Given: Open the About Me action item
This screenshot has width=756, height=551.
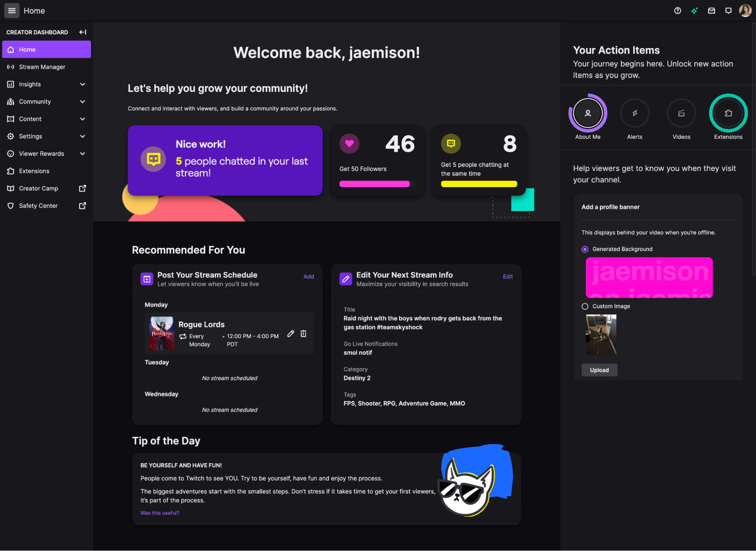Looking at the screenshot, I should [x=587, y=113].
